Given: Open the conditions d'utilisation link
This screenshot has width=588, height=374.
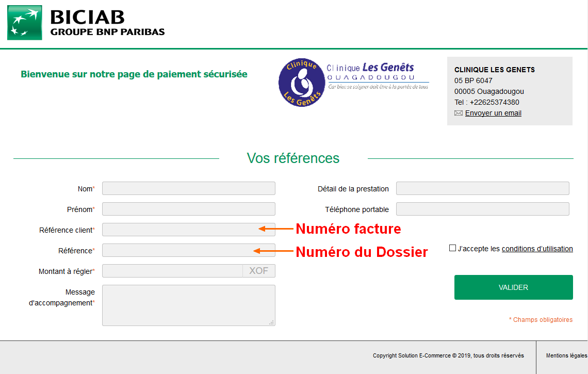Looking at the screenshot, I should [x=537, y=248].
